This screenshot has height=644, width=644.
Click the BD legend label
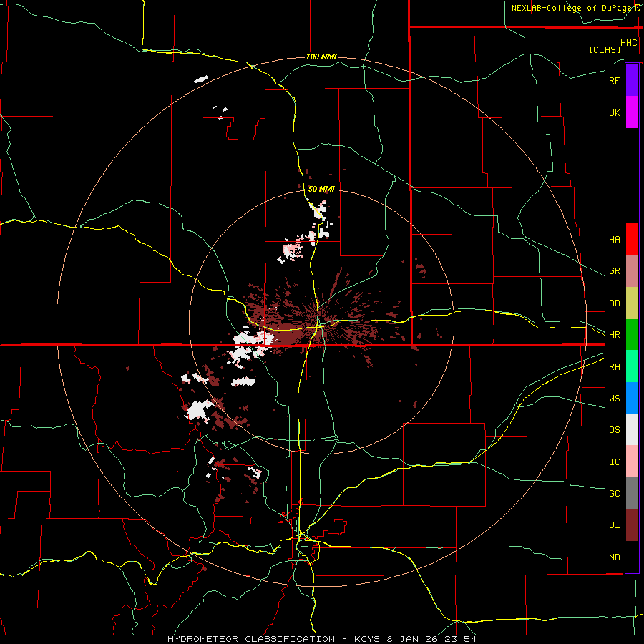point(614,303)
